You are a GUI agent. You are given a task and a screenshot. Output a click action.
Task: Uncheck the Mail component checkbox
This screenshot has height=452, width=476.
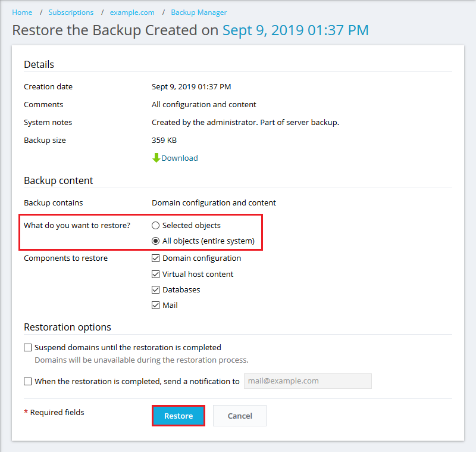click(156, 306)
